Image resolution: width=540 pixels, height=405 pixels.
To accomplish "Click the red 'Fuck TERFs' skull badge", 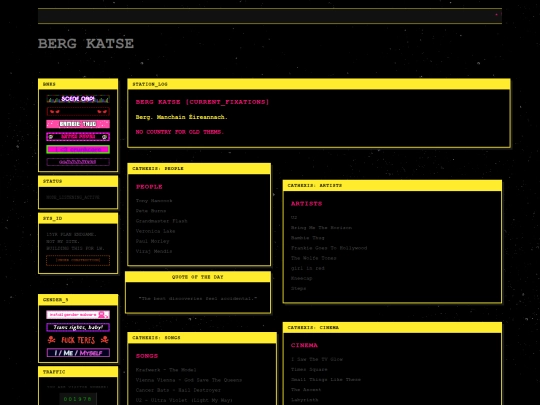I will pos(78,340).
